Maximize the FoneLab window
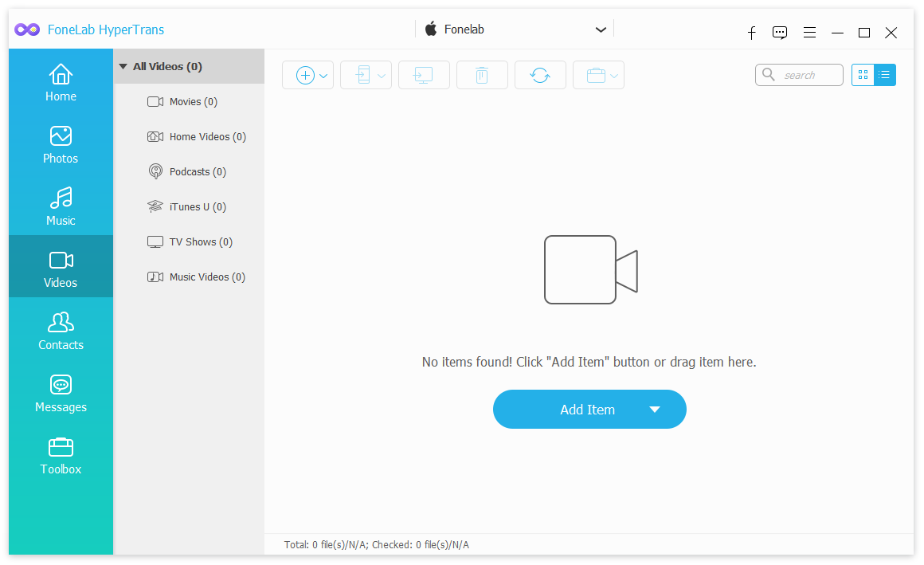The width and height of the screenshot is (924, 565). pos(864,33)
